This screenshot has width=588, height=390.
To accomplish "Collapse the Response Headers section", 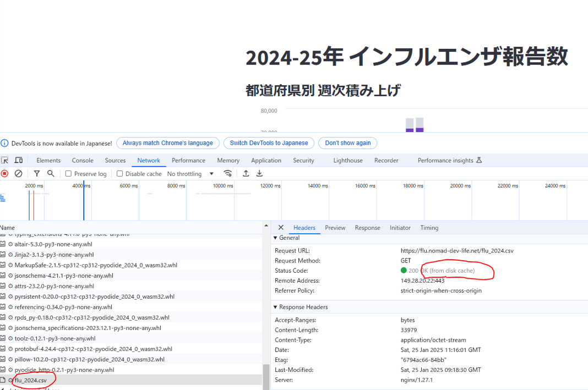I will 276,307.
